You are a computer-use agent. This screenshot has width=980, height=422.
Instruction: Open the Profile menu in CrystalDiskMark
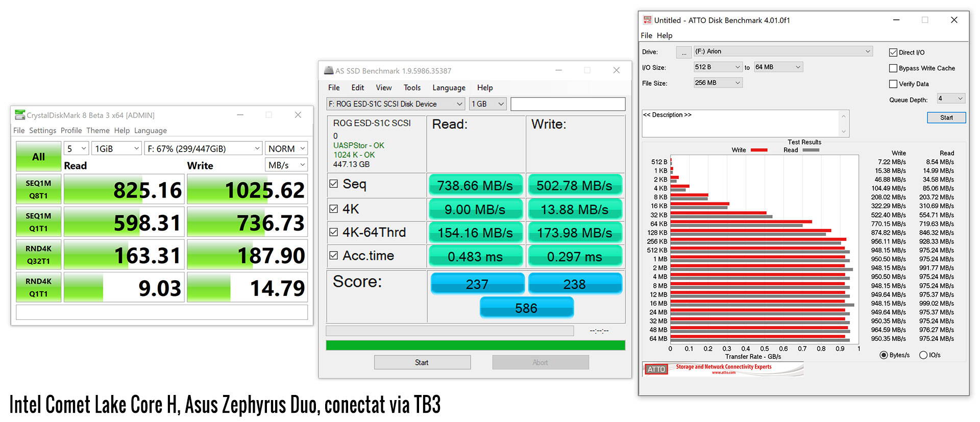tap(71, 131)
